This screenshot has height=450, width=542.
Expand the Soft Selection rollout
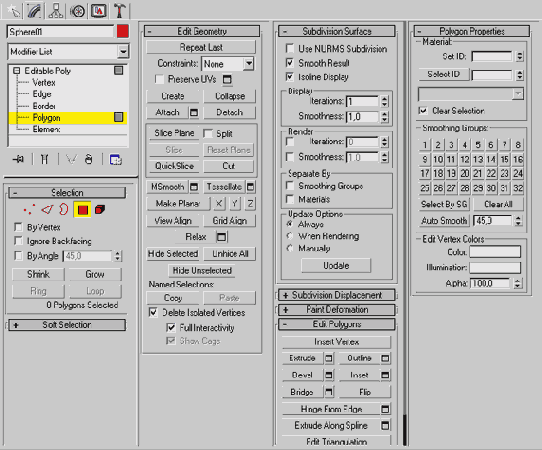pos(67,325)
